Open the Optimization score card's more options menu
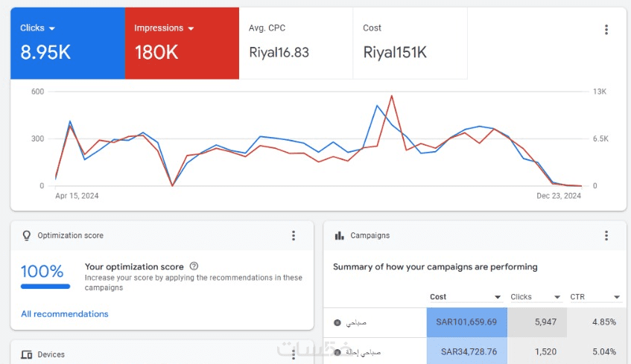This screenshot has height=364, width=631. [x=294, y=235]
